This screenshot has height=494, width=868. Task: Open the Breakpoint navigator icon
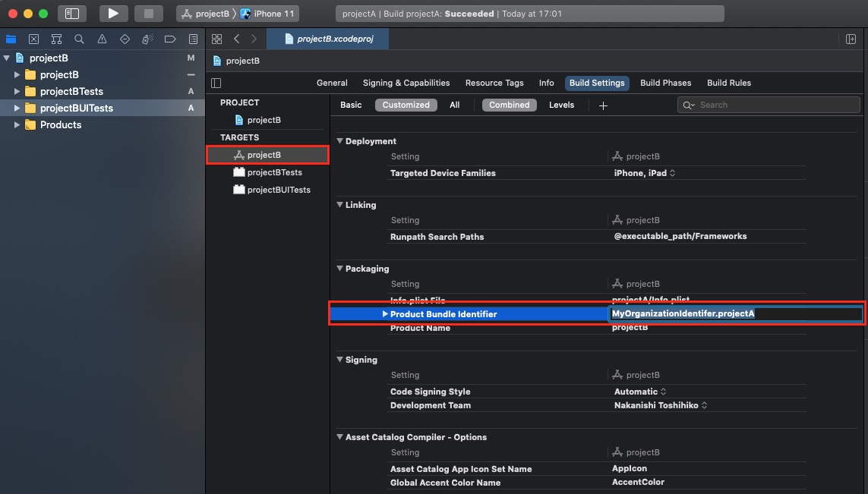[x=170, y=39]
